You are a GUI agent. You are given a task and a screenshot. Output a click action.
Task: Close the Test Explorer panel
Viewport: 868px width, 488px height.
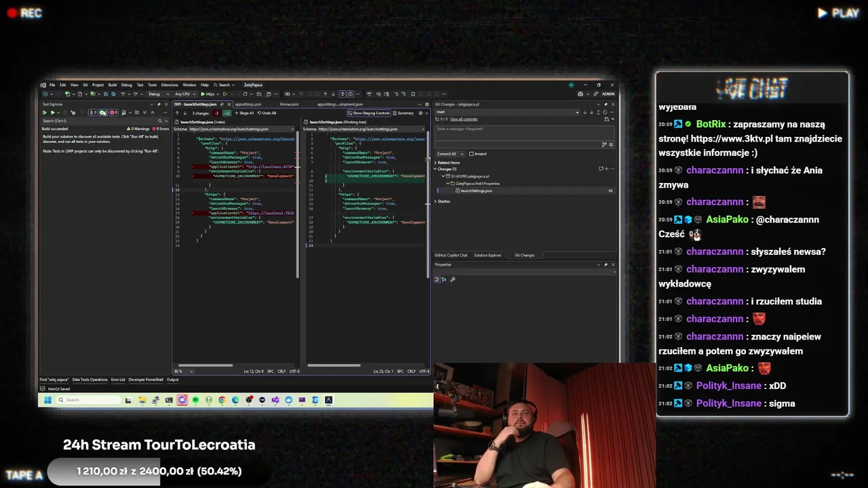tap(166, 104)
